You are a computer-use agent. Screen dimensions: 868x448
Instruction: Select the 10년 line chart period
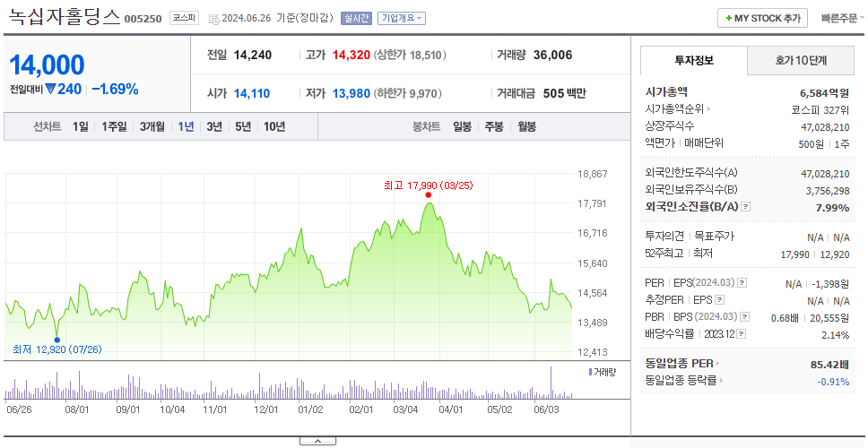(x=274, y=126)
